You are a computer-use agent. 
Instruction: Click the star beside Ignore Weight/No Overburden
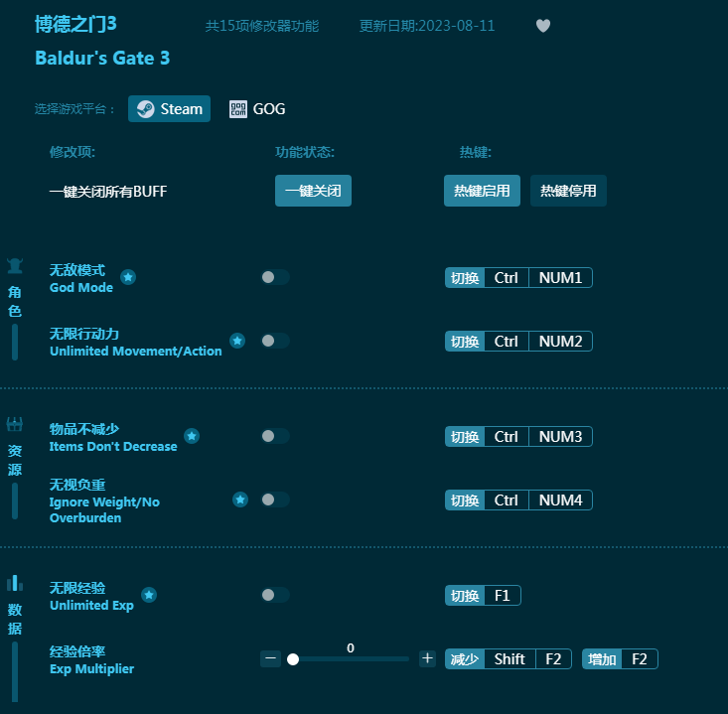coord(240,500)
